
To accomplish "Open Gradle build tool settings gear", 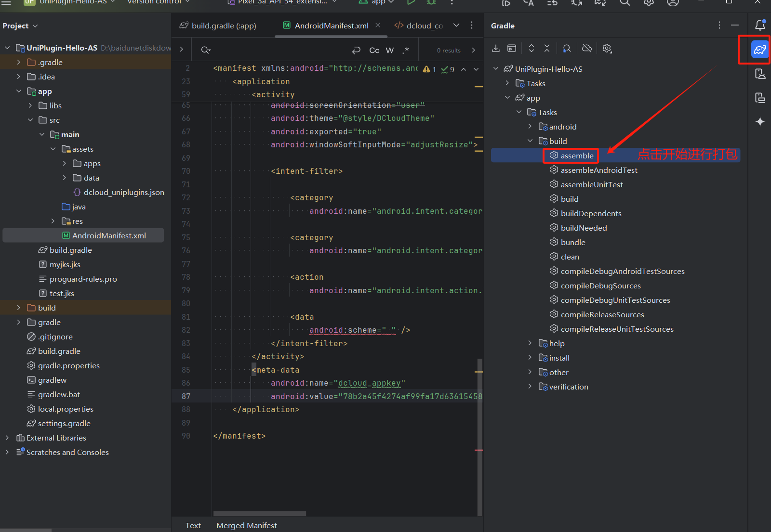I will 607,48.
